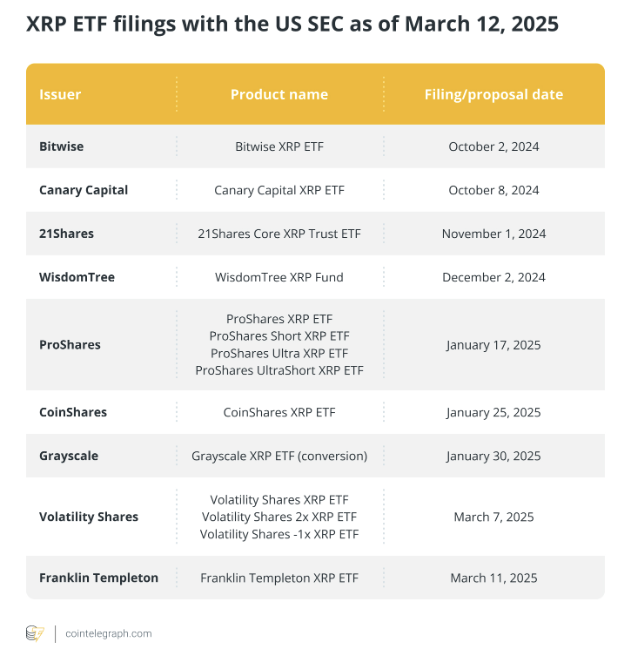Click the January 17, 2025 filing date
Image resolution: width=630 pixels, height=665 pixels.
[x=493, y=345]
